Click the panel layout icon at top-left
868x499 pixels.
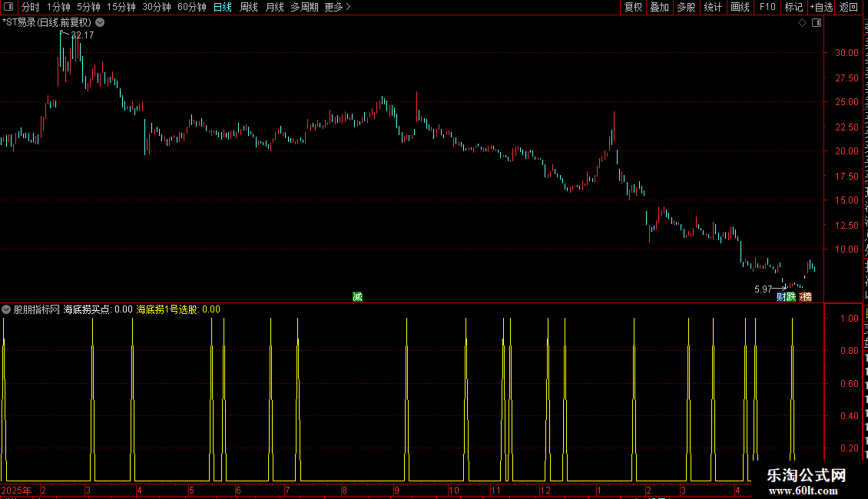point(8,7)
